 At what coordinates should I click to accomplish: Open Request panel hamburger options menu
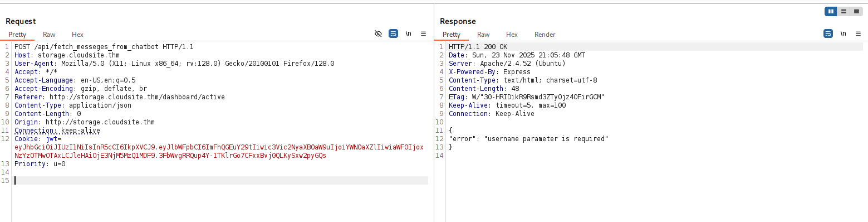423,34
